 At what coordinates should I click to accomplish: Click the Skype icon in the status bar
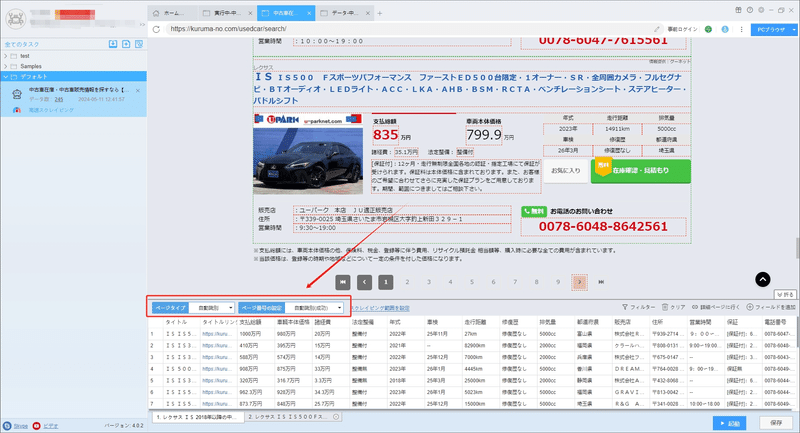point(7,426)
